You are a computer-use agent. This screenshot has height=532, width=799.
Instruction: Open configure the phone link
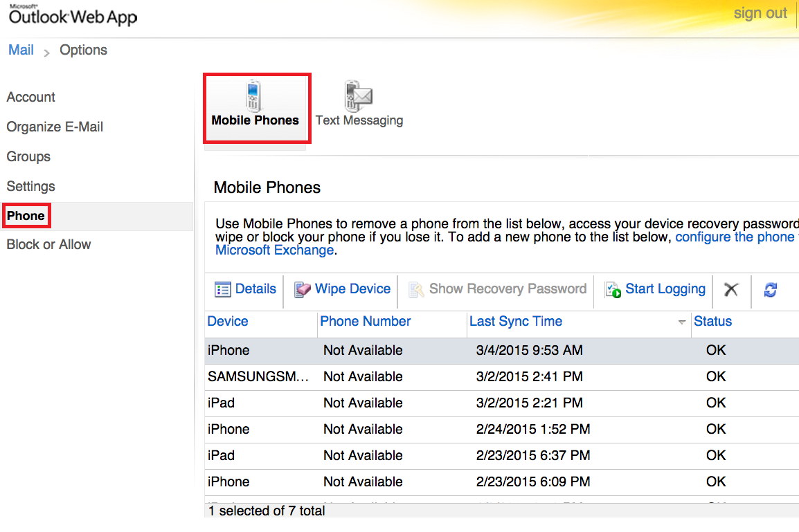point(735,237)
